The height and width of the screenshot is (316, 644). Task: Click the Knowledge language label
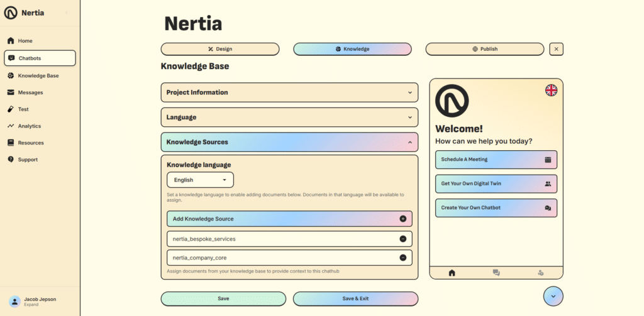[x=199, y=165]
